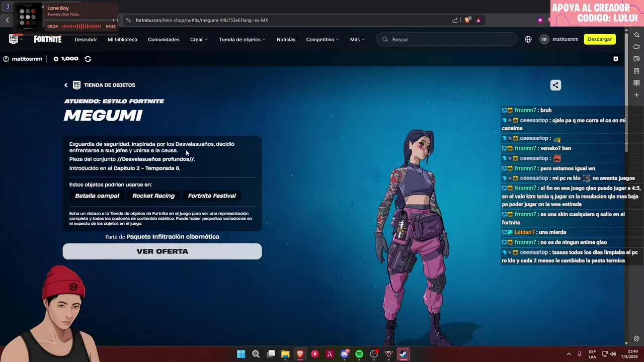Open Steam from the taskbar
The height and width of the screenshot is (362, 644).
coord(404,354)
